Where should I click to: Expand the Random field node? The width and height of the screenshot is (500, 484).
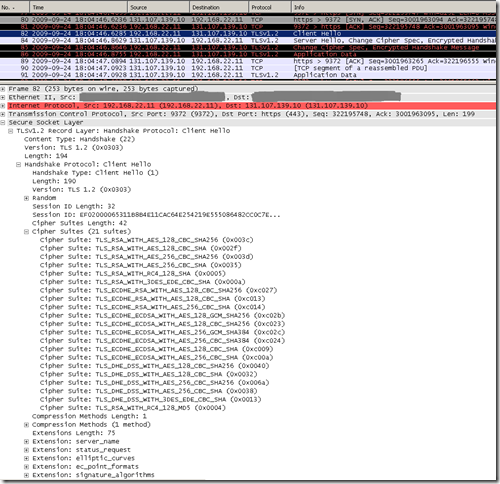(x=27, y=198)
